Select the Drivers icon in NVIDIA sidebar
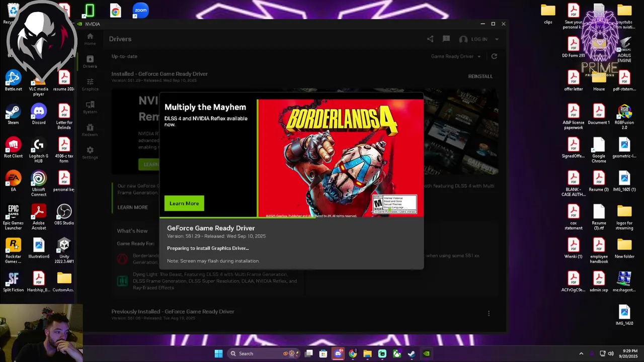Image resolution: width=644 pixels, height=362 pixels. pos(90,61)
